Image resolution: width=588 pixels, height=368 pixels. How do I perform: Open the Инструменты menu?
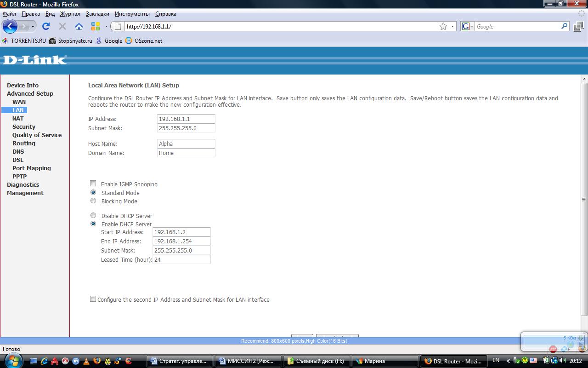132,14
